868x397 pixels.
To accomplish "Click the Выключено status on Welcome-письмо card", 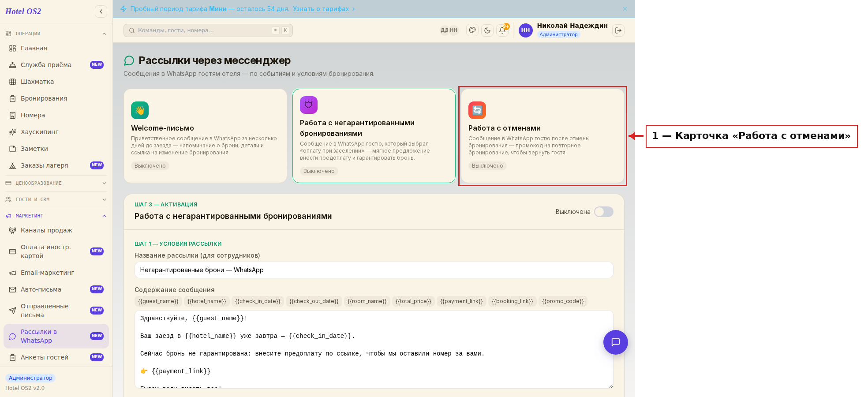I will [x=150, y=166].
